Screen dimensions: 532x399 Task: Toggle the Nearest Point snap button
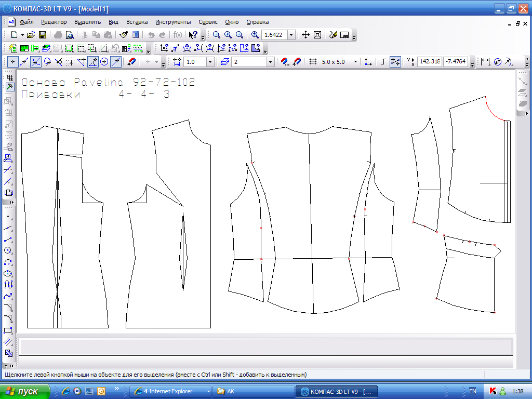point(12,62)
